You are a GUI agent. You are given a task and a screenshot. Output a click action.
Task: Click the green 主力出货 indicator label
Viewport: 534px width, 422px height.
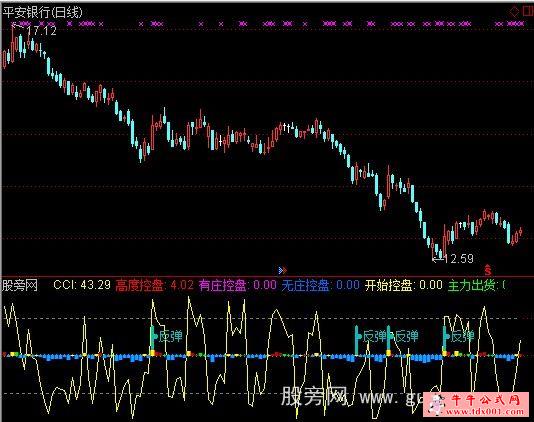coord(477,285)
